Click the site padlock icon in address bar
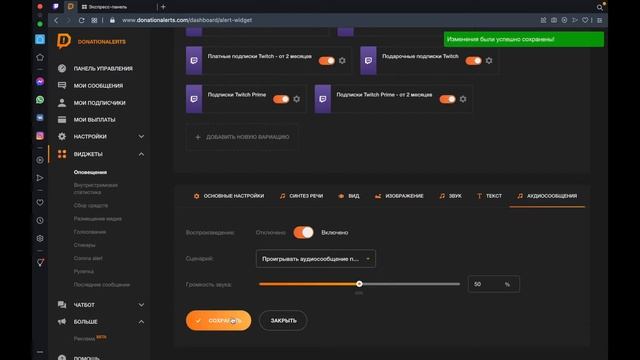 click(112, 20)
